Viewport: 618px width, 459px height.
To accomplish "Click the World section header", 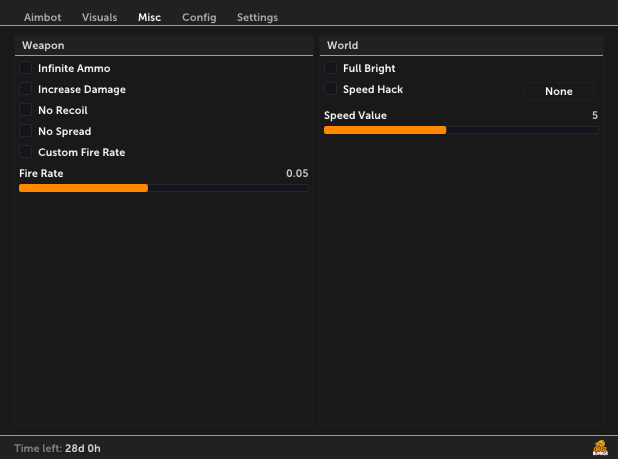I will [461, 45].
